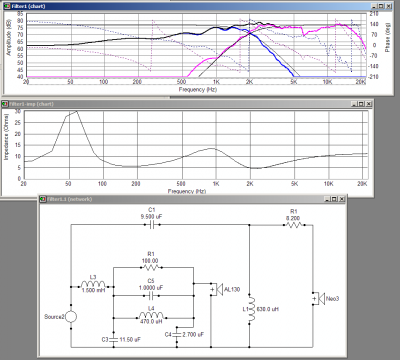
Task: Select the C1 9.500 uF capacitor symbol
Action: click(x=152, y=225)
